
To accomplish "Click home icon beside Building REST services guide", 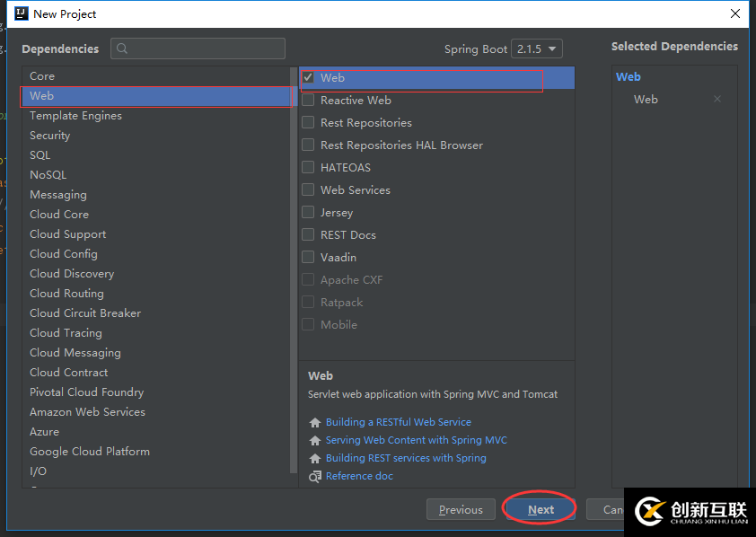I will [x=314, y=459].
